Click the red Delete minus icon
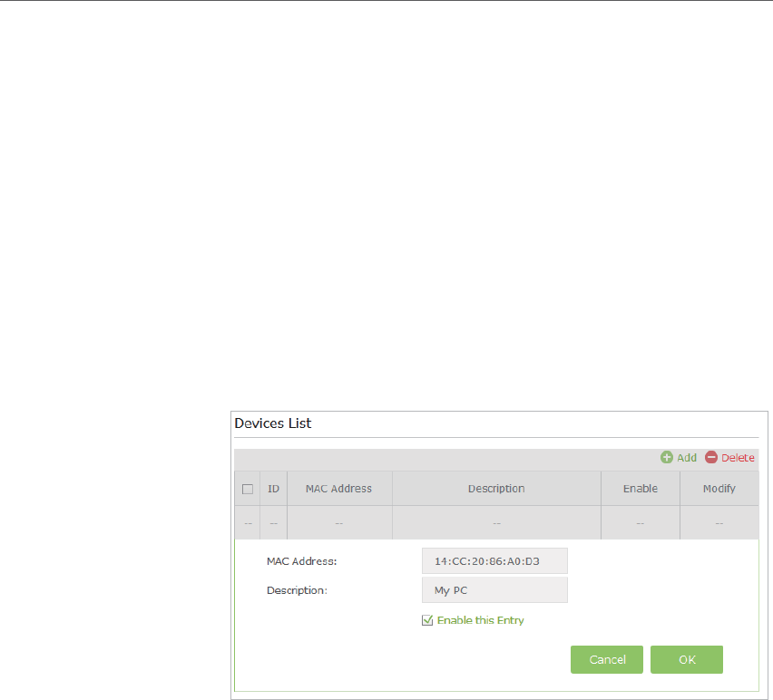 coord(711,458)
